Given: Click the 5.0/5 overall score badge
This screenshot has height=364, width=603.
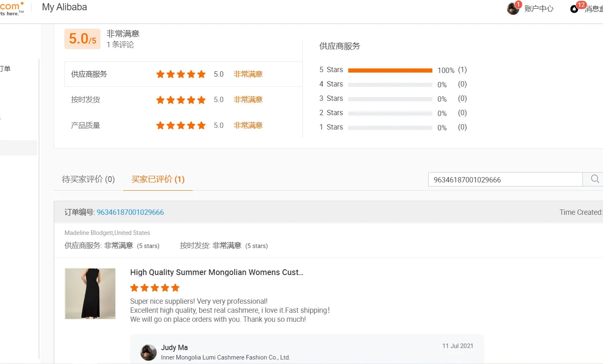Looking at the screenshot, I should [x=82, y=39].
